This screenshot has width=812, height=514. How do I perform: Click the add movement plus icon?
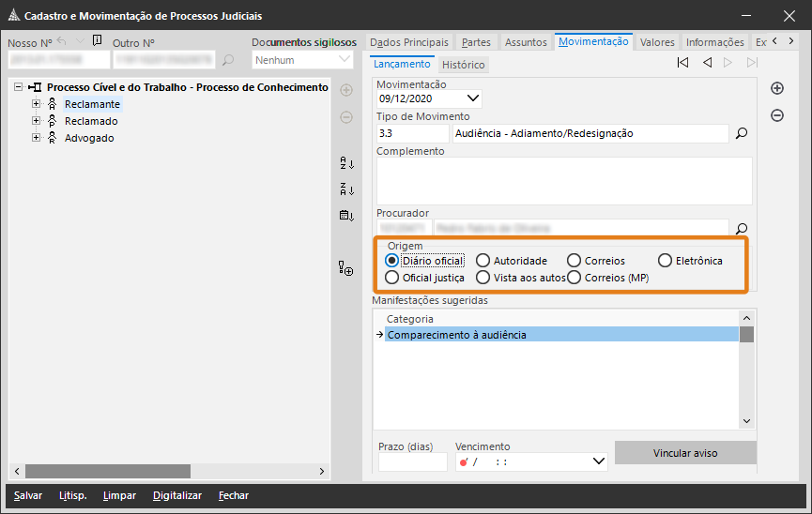tap(777, 88)
